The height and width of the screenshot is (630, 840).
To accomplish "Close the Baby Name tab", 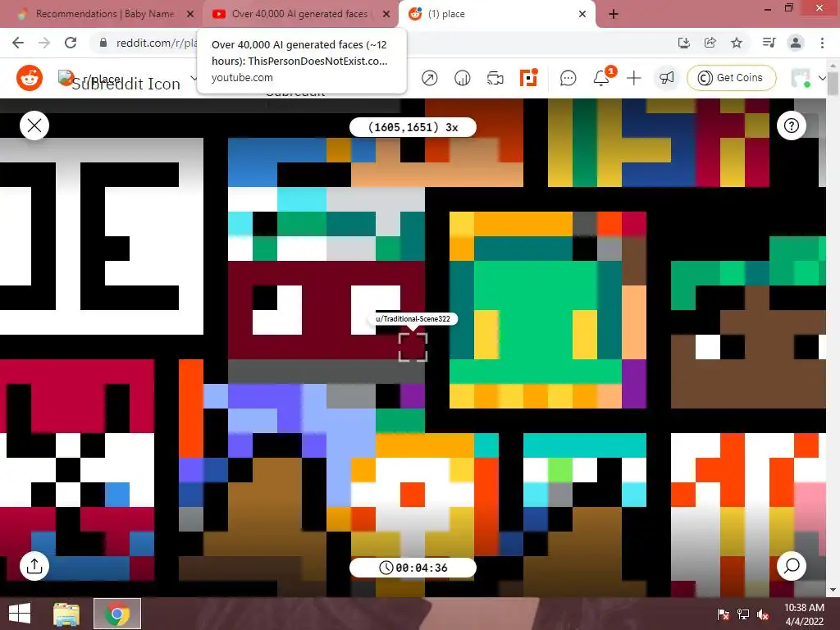I will coord(189,14).
